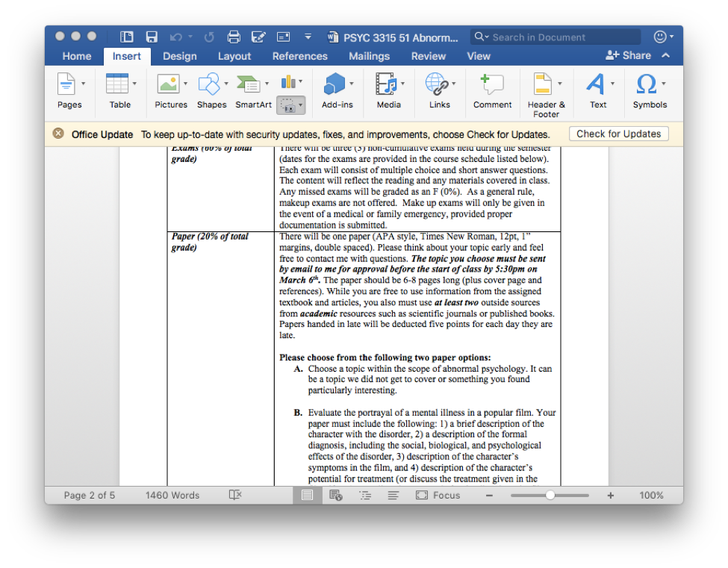Undo the last action
Image resolution: width=728 pixels, height=568 pixels.
(175, 37)
